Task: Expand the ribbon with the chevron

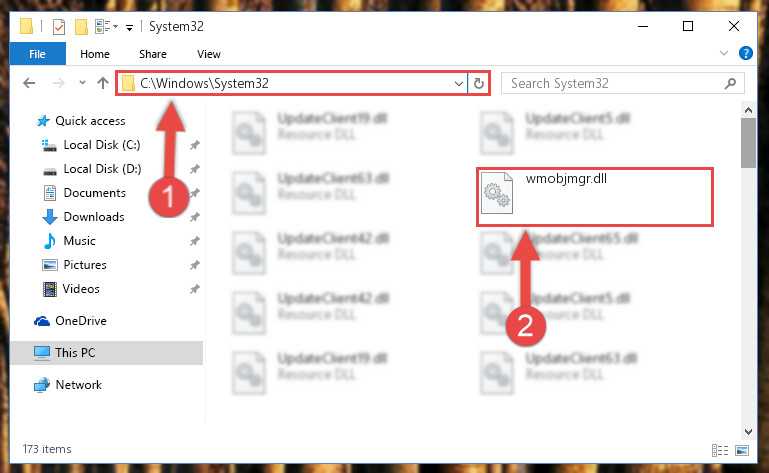Action: [723, 53]
